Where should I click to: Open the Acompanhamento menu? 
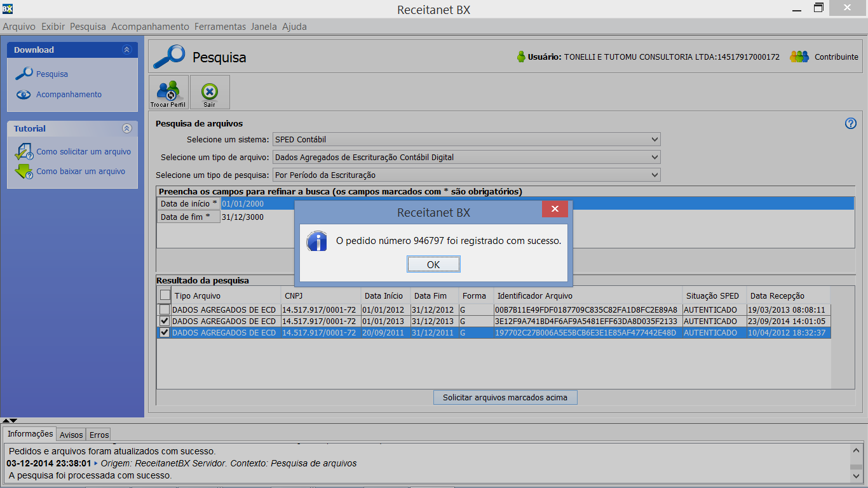pyautogui.click(x=150, y=27)
